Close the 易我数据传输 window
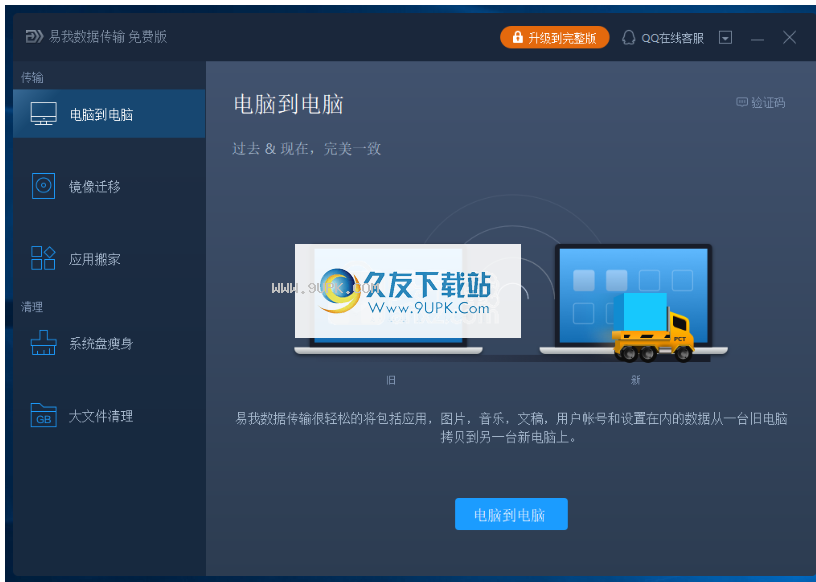 [789, 37]
